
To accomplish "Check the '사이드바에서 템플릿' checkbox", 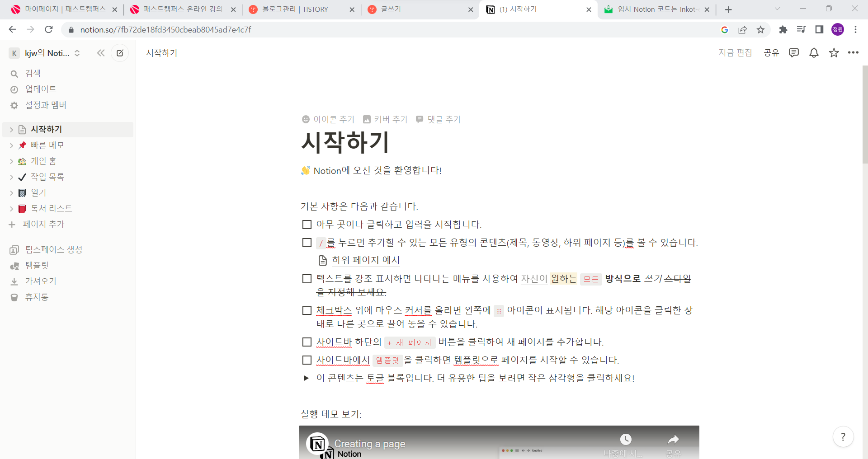I will tap(307, 360).
